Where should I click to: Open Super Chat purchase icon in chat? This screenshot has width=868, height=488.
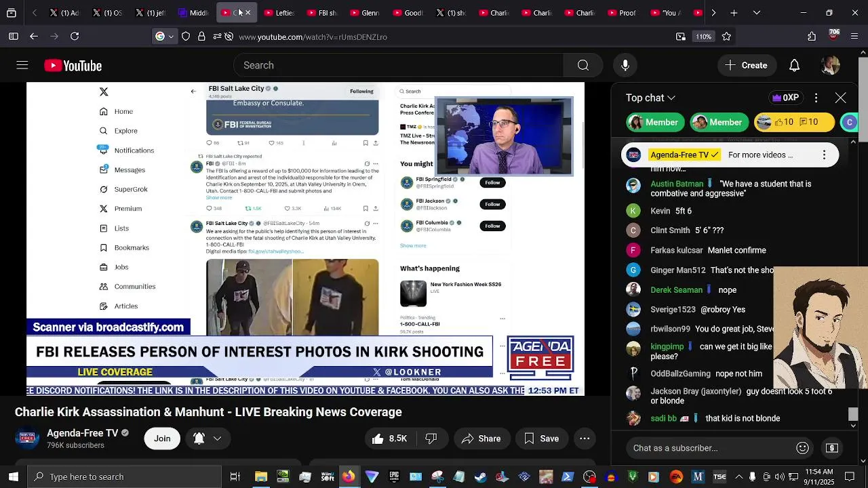pos(832,448)
